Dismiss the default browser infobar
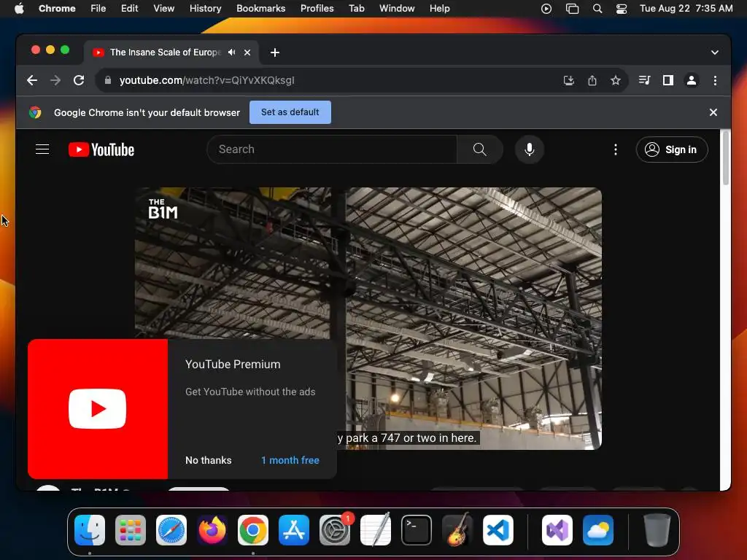 (x=713, y=112)
